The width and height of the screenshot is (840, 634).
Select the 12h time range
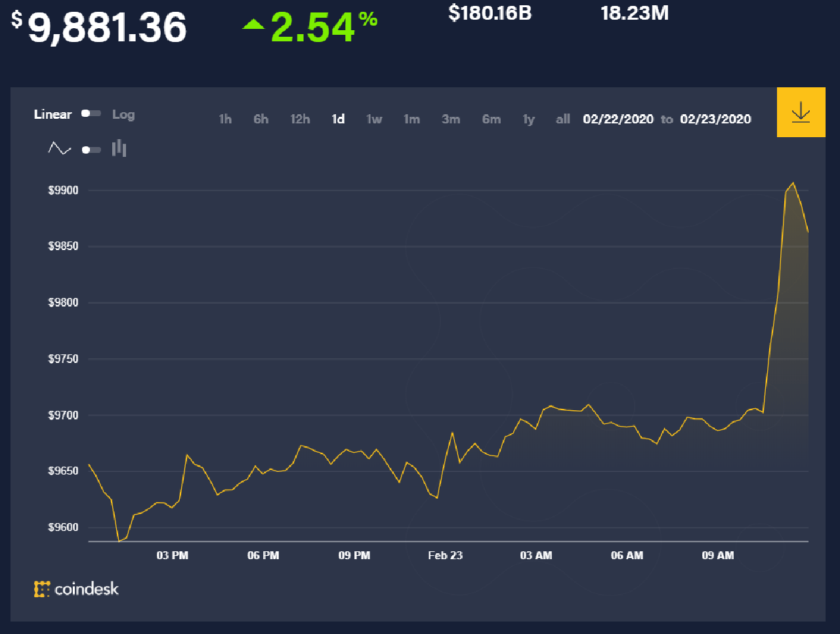[x=300, y=119]
